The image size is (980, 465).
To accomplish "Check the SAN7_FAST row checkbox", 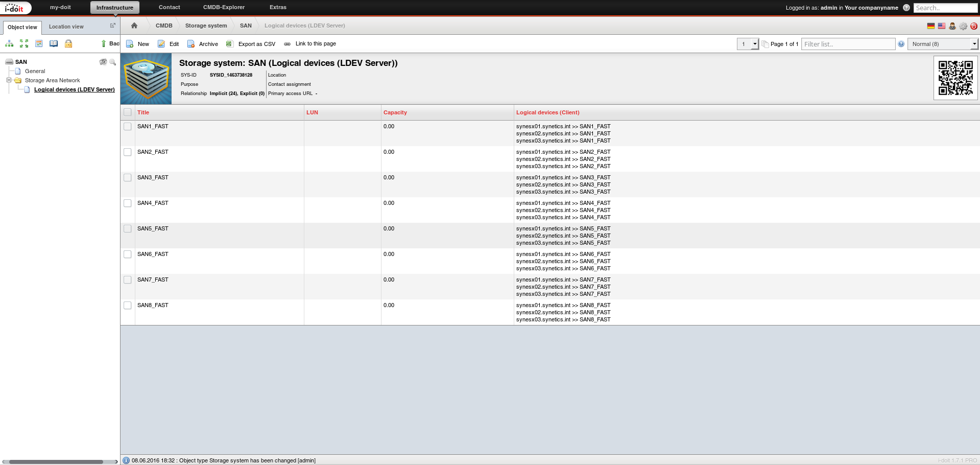I will (128, 280).
